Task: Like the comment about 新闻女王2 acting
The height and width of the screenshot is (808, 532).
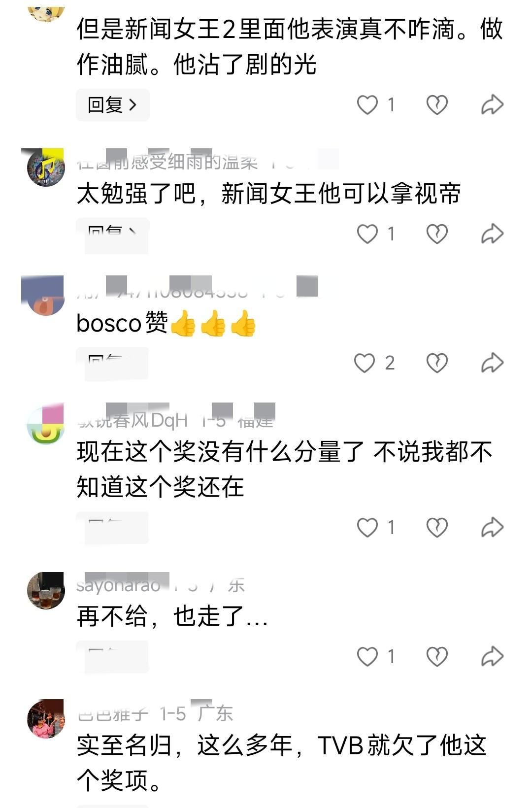Action: (x=367, y=104)
